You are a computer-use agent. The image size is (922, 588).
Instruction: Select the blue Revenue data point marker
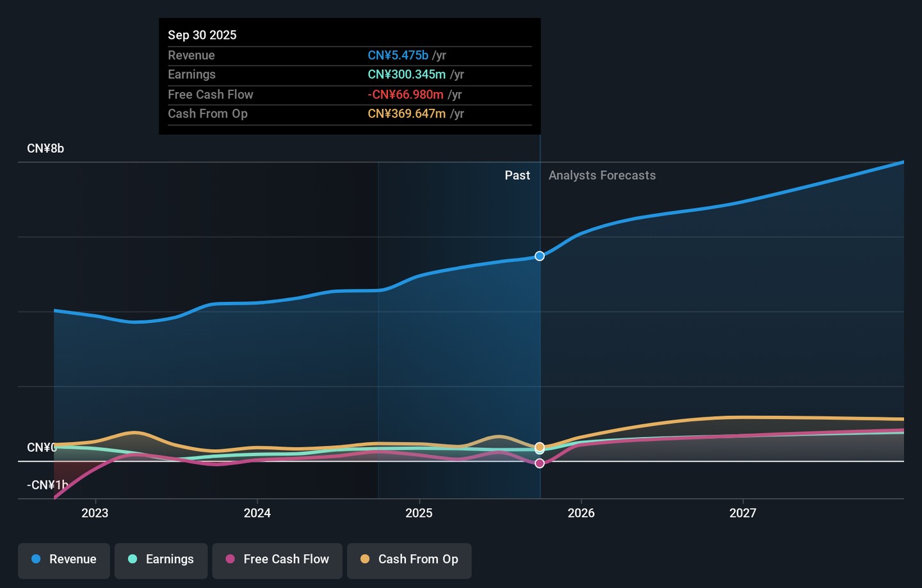tap(540, 256)
